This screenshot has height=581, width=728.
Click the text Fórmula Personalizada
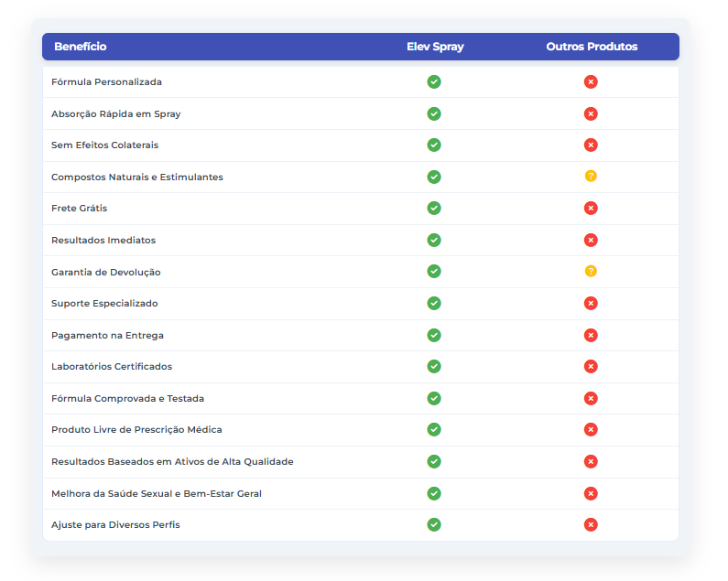[x=106, y=82]
